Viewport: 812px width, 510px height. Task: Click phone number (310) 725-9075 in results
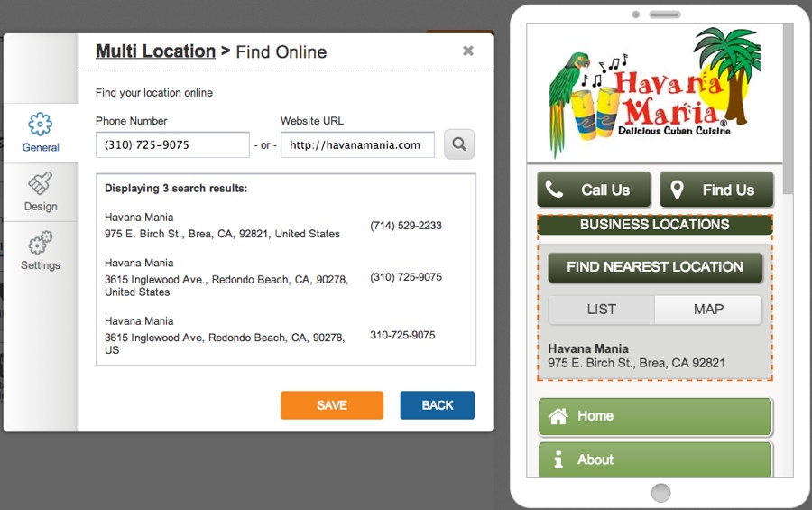click(406, 277)
